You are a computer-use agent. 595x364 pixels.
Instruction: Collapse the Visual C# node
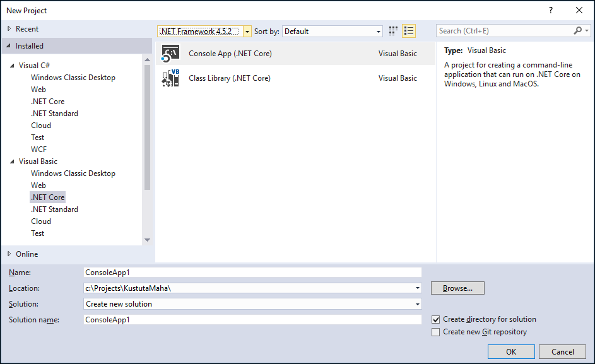click(x=12, y=66)
